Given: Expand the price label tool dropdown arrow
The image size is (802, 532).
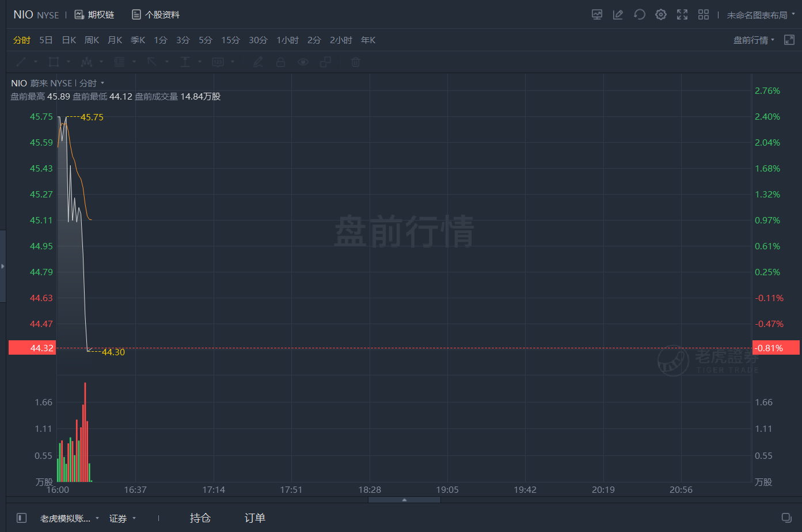Looking at the screenshot, I should click(x=233, y=62).
